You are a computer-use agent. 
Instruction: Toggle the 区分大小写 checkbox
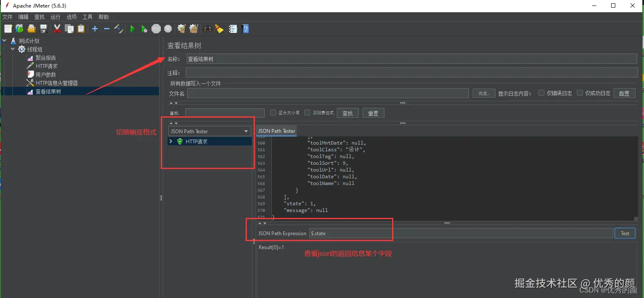pos(273,113)
